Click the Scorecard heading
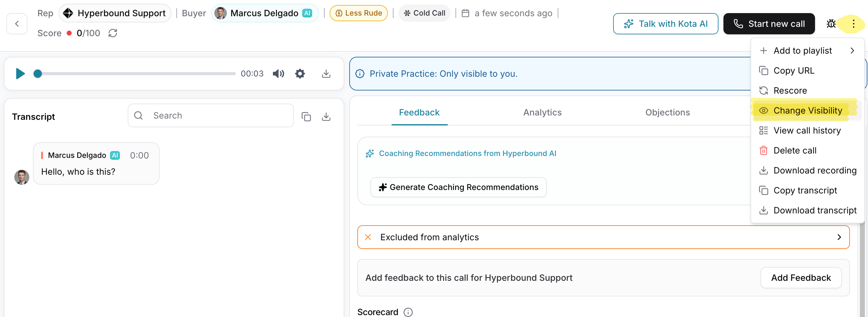This screenshot has width=868, height=317. pyautogui.click(x=378, y=312)
